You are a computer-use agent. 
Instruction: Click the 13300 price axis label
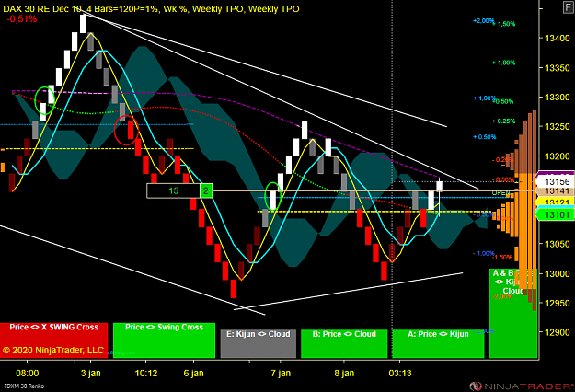pyautogui.click(x=558, y=98)
